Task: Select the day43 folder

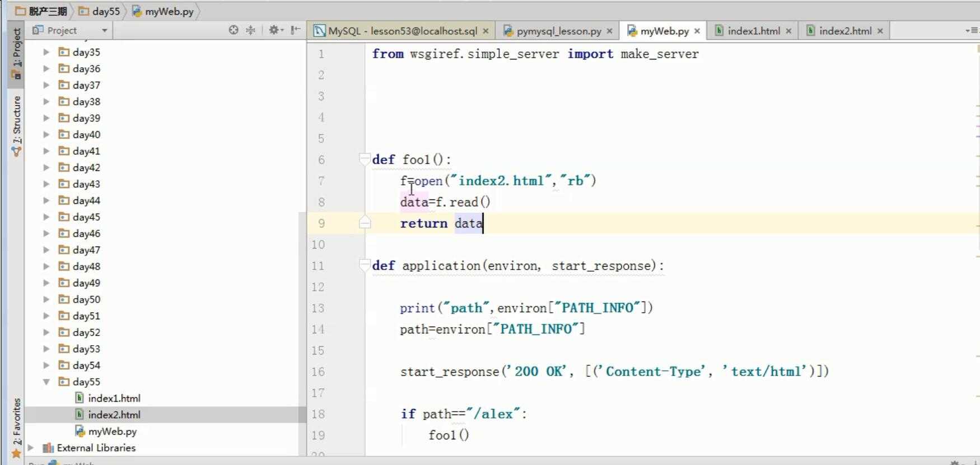Action: coord(86,184)
